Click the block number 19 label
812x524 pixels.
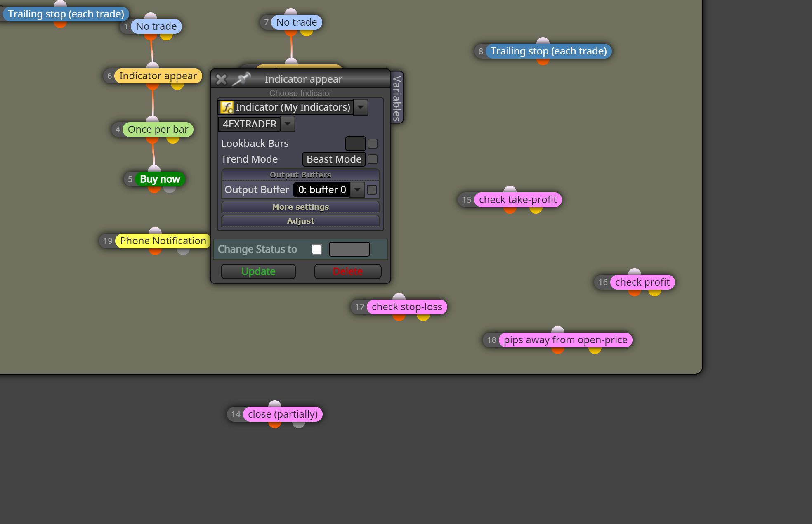point(108,241)
